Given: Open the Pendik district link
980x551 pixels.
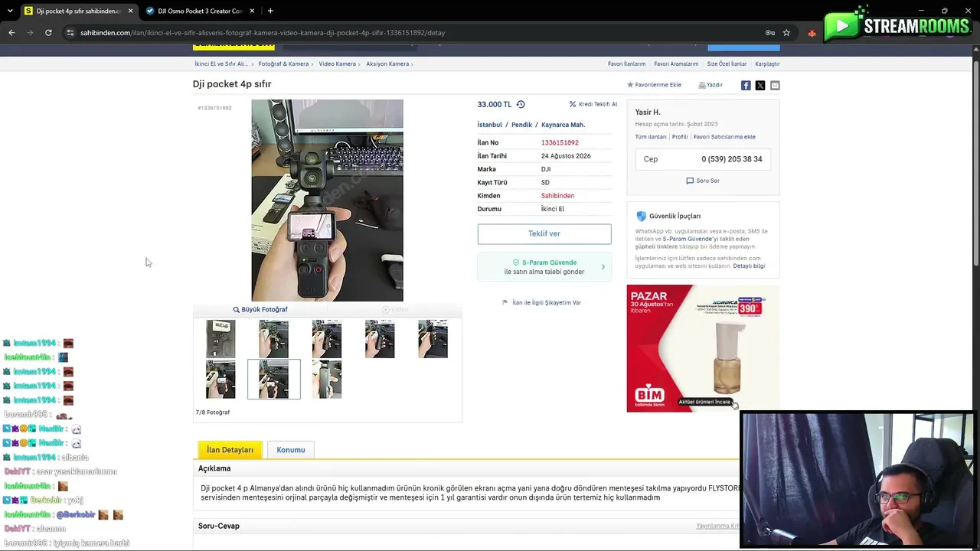Looking at the screenshot, I should 521,125.
